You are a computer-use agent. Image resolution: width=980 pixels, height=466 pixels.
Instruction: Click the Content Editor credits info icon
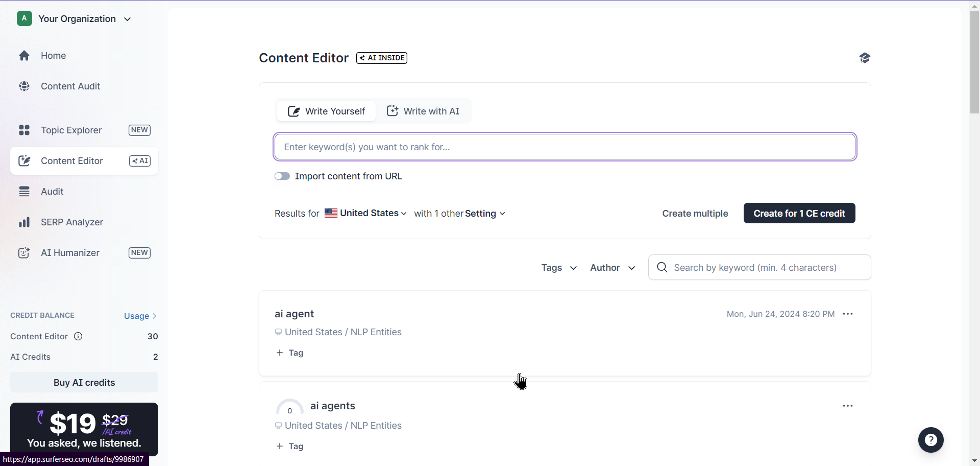(78, 336)
